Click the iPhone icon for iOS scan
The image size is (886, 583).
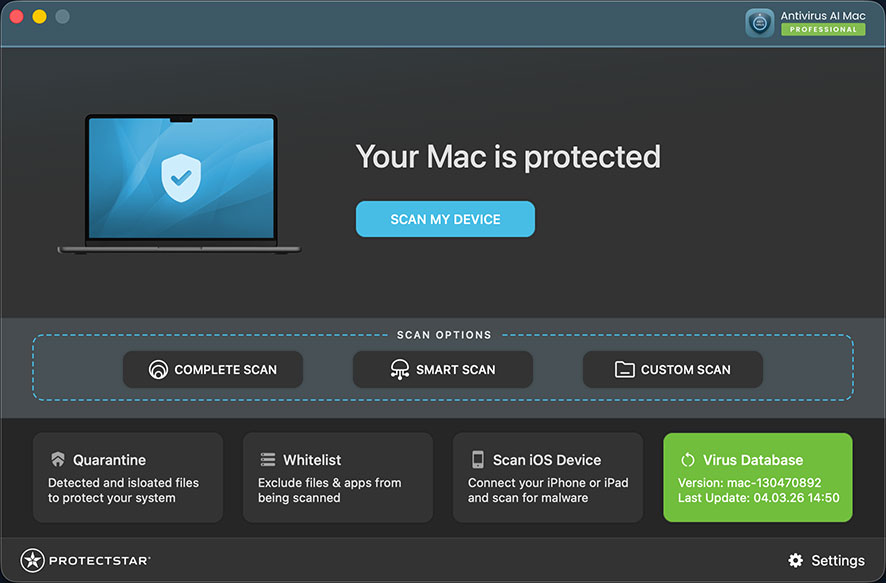478,460
